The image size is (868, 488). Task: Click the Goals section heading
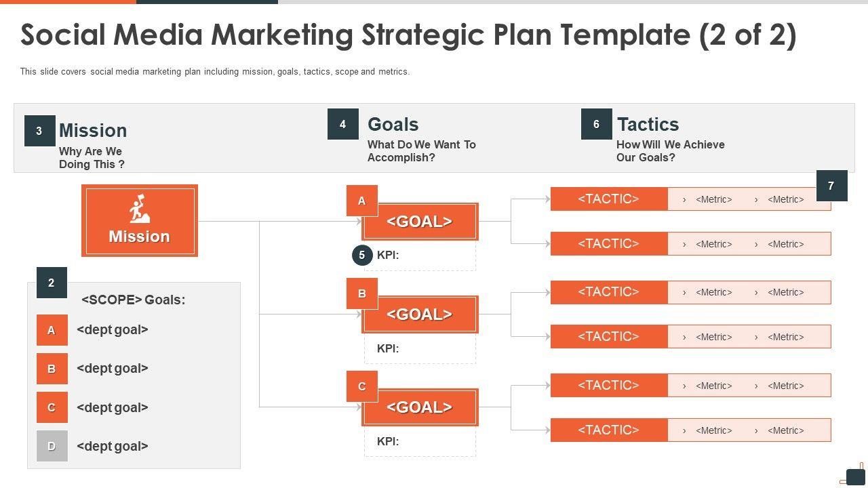pyautogui.click(x=393, y=124)
